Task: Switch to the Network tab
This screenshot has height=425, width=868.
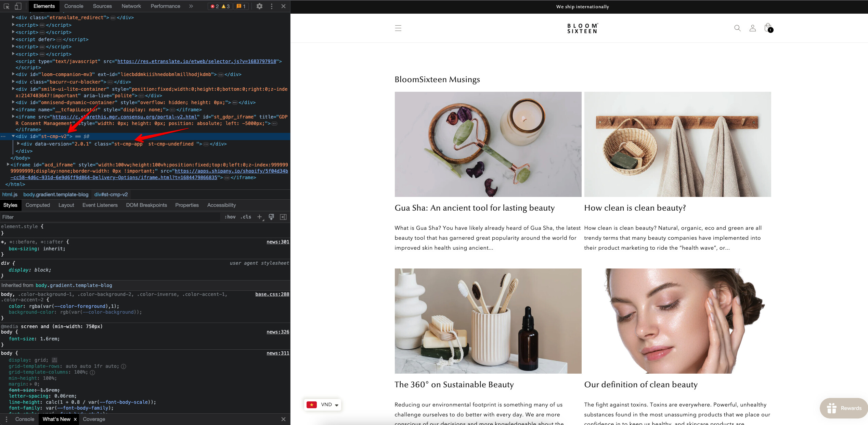Action: [131, 6]
